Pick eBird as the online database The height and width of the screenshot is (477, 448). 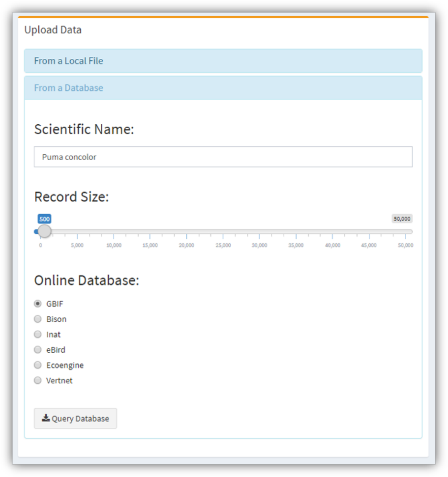click(38, 350)
